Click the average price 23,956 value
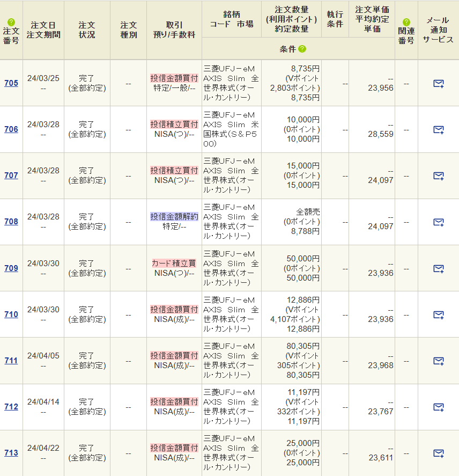The image size is (459, 476). [x=380, y=88]
